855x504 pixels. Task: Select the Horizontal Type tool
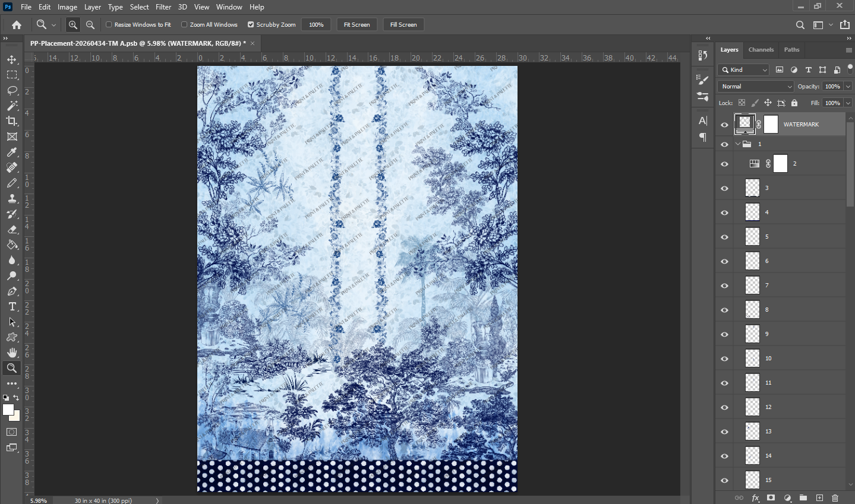coord(12,306)
